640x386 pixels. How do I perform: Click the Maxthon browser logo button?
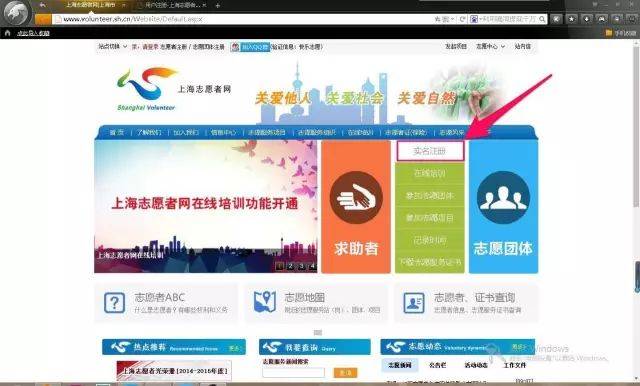(x=16, y=13)
